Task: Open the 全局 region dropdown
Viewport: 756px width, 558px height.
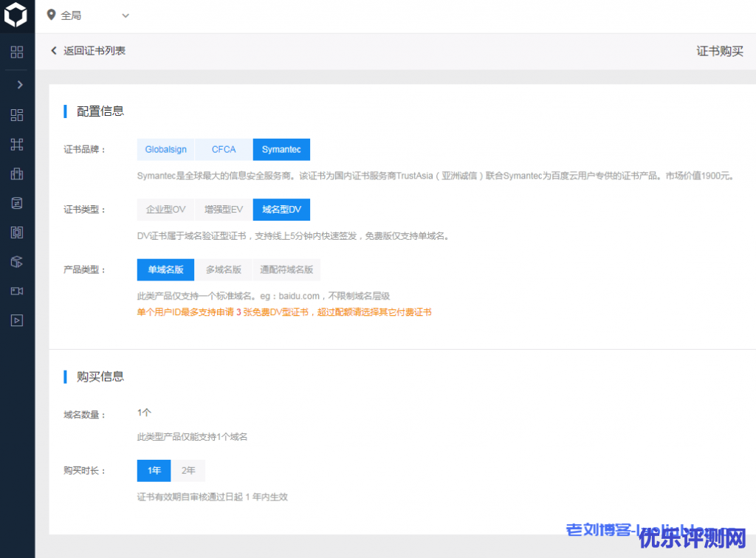Action: pyautogui.click(x=88, y=15)
